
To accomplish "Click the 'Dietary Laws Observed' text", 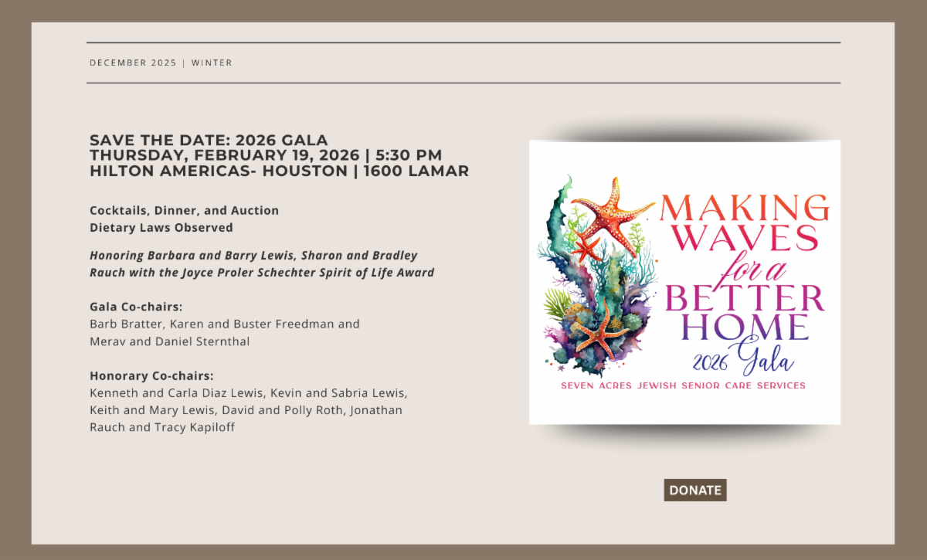I will click(x=161, y=228).
